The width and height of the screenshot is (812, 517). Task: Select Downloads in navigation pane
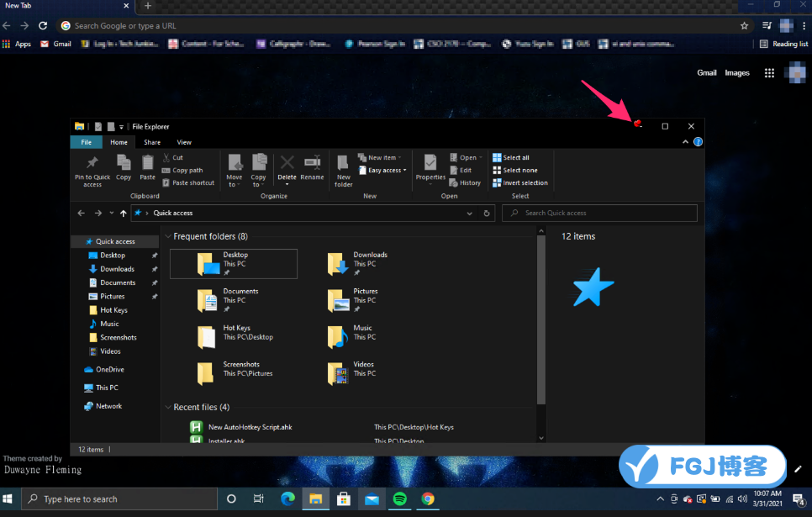coord(117,269)
